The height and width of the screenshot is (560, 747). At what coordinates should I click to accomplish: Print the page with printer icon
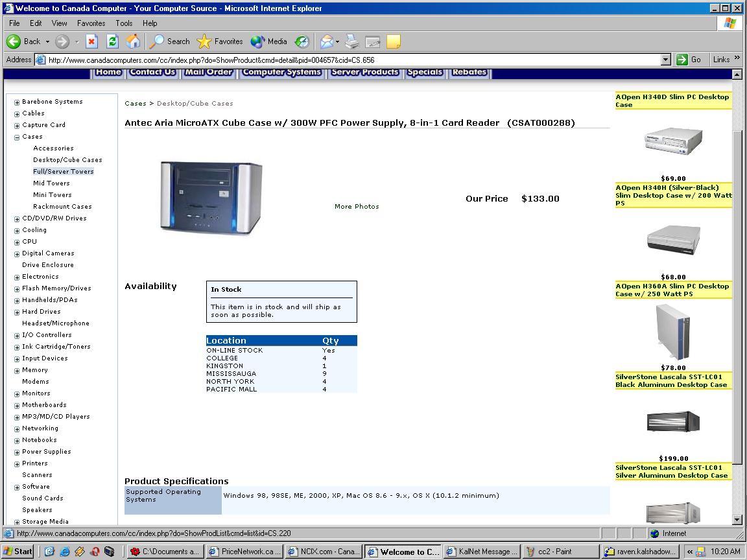352,41
